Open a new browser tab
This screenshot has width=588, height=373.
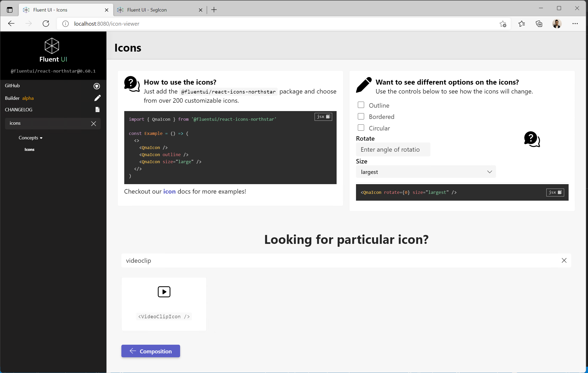(214, 10)
